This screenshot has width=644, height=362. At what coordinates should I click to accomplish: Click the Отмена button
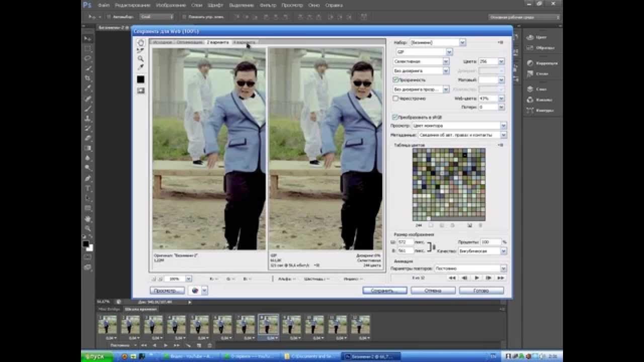[433, 291]
